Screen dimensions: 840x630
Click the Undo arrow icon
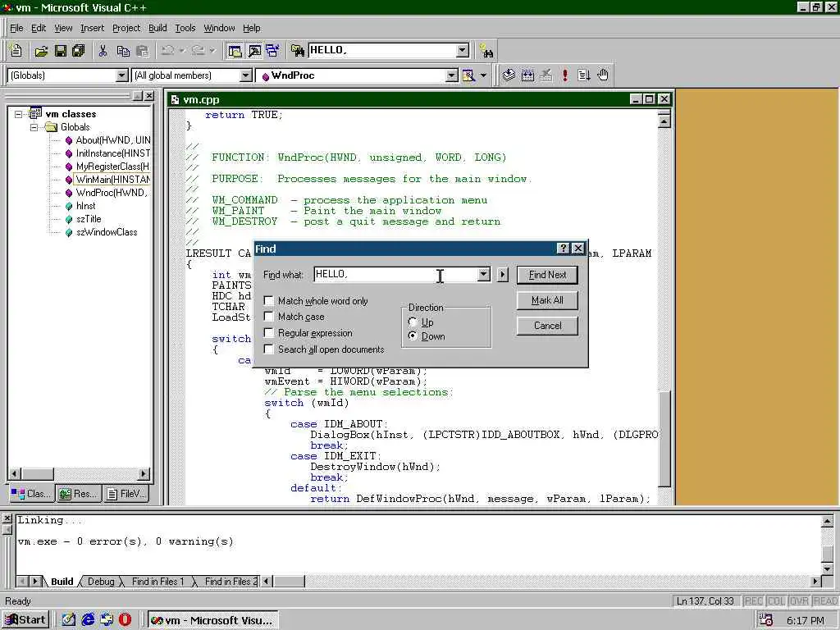[x=167, y=51]
